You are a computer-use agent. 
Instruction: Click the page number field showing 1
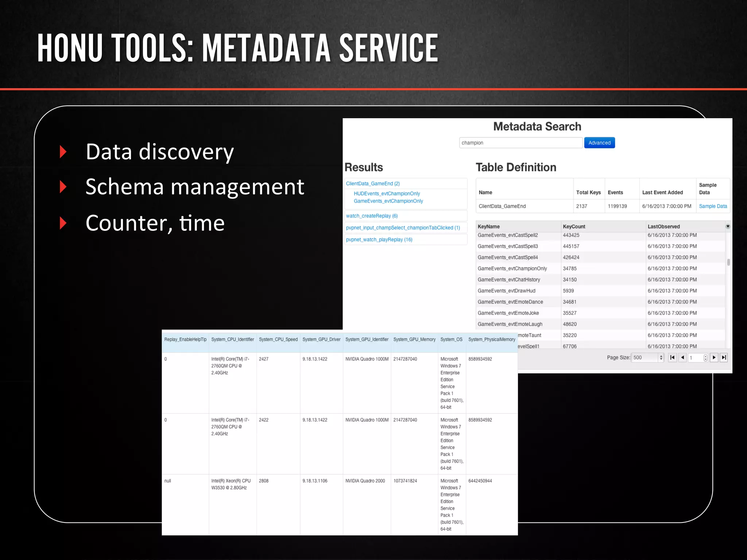coord(696,358)
